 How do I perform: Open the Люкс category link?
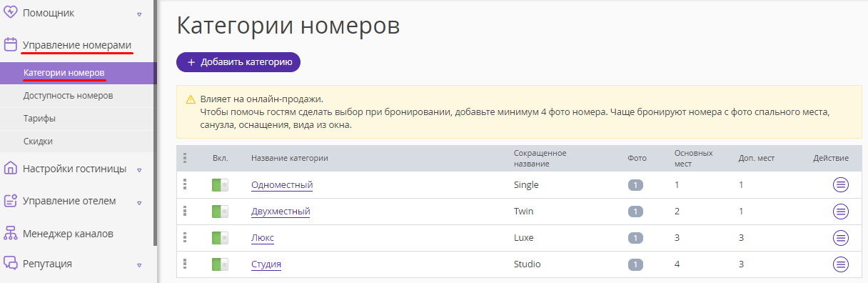263,238
